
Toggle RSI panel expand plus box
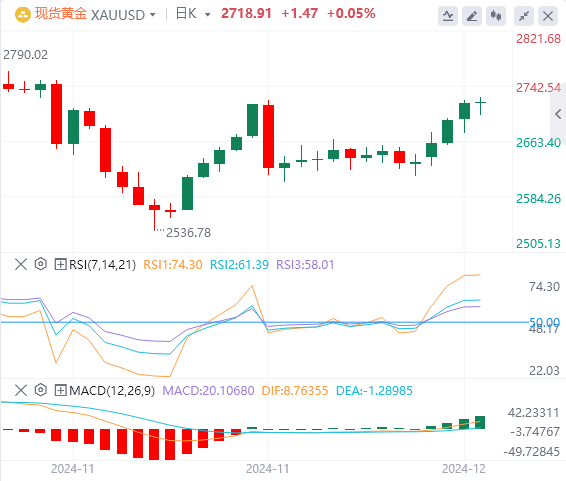pos(60,264)
